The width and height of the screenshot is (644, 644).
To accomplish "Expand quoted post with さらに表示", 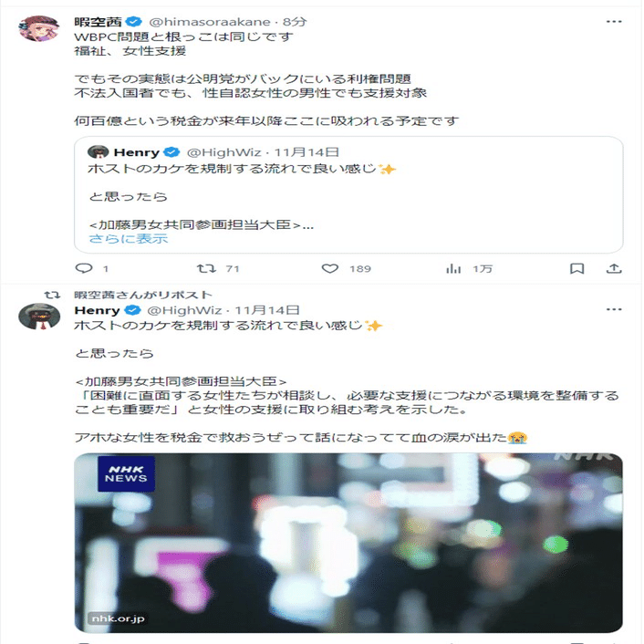I will pos(129,239).
